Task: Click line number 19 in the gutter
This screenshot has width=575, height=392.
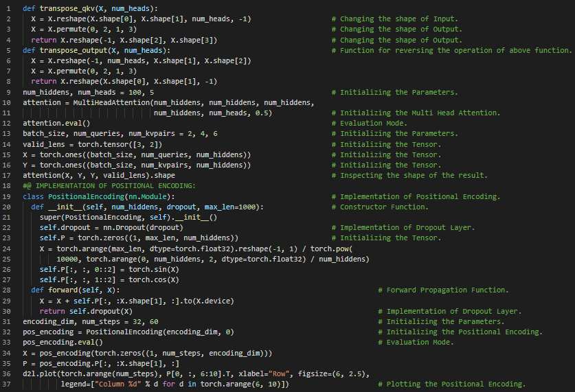Action: pyautogui.click(x=8, y=196)
